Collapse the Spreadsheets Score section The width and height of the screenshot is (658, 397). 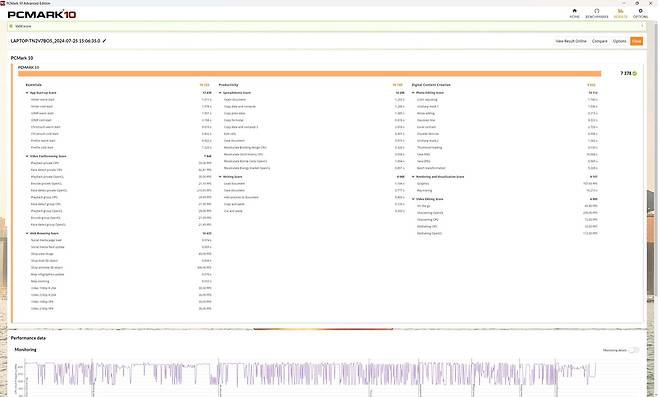tap(220, 93)
